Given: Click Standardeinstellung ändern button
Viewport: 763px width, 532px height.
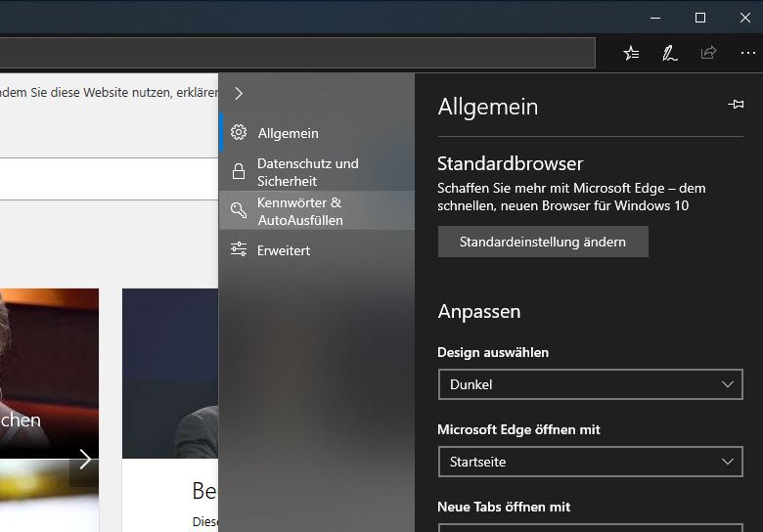Looking at the screenshot, I should click(x=543, y=242).
